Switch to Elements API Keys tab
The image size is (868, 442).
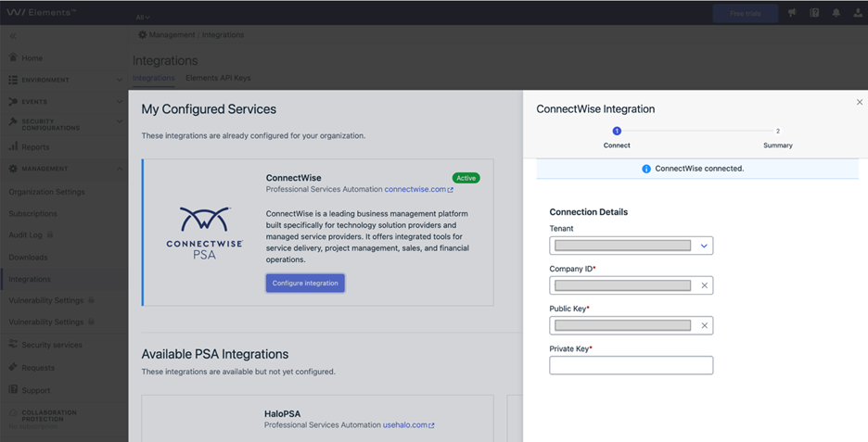218,78
